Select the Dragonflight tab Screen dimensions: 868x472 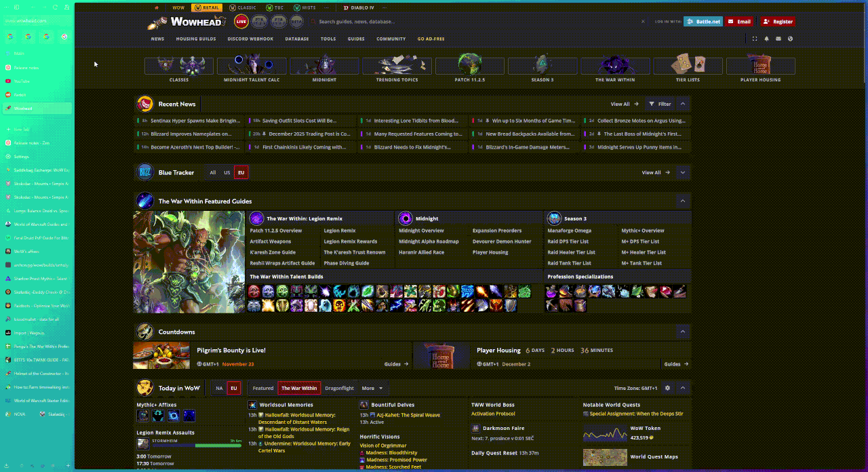(339, 388)
